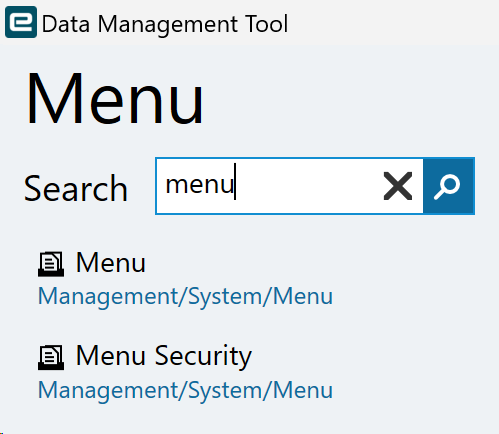The width and height of the screenshot is (499, 434).
Task: Click the document icon beside Menu Security
Action: [x=51, y=357]
